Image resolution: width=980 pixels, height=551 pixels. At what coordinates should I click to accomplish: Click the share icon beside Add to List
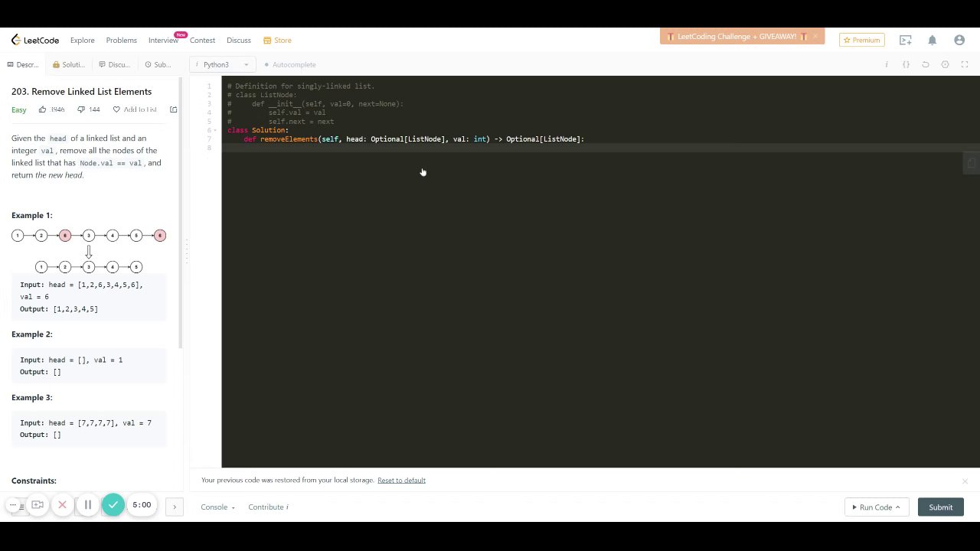173,109
